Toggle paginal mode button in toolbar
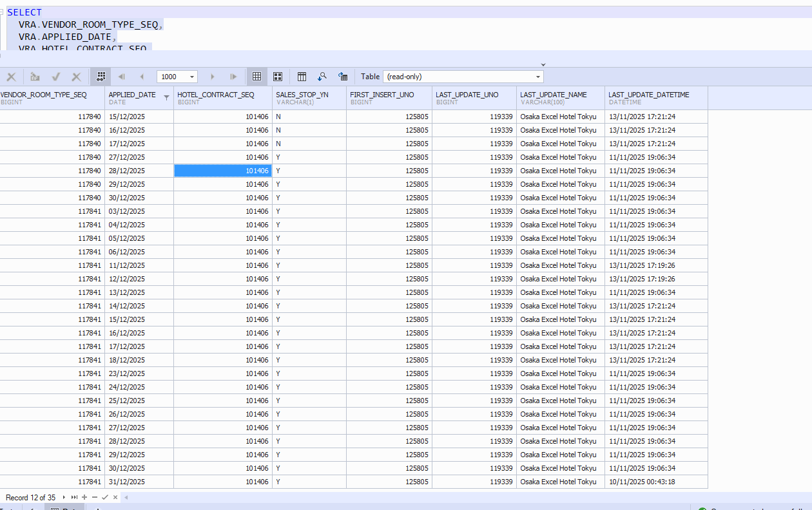The height and width of the screenshot is (510, 812). pos(101,77)
